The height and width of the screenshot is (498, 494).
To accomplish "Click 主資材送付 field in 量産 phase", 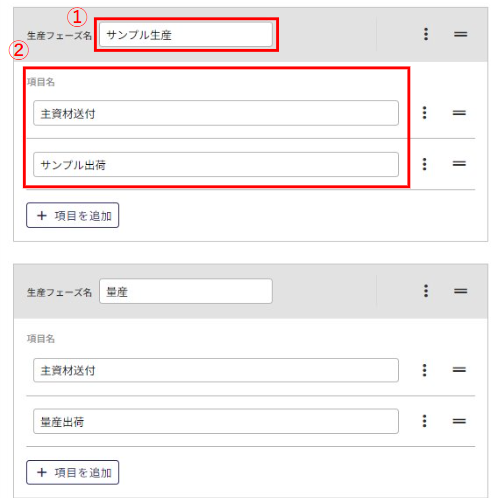I will pos(216,370).
